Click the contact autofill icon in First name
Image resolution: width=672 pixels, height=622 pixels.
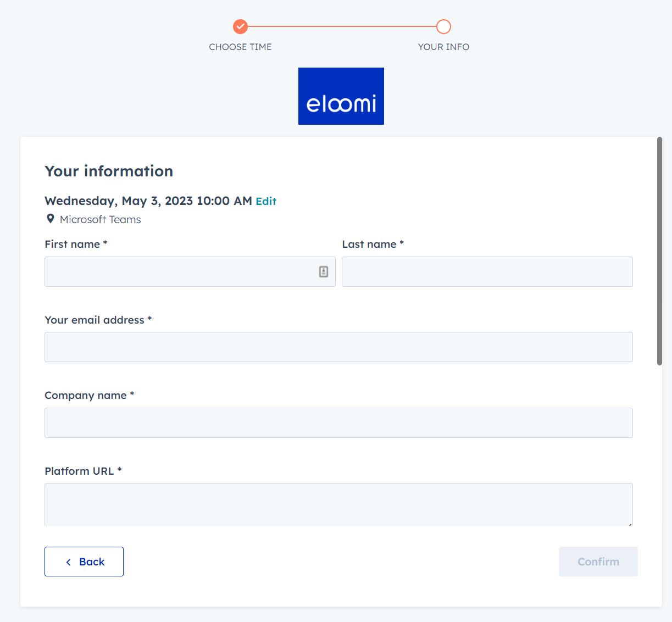(x=324, y=271)
